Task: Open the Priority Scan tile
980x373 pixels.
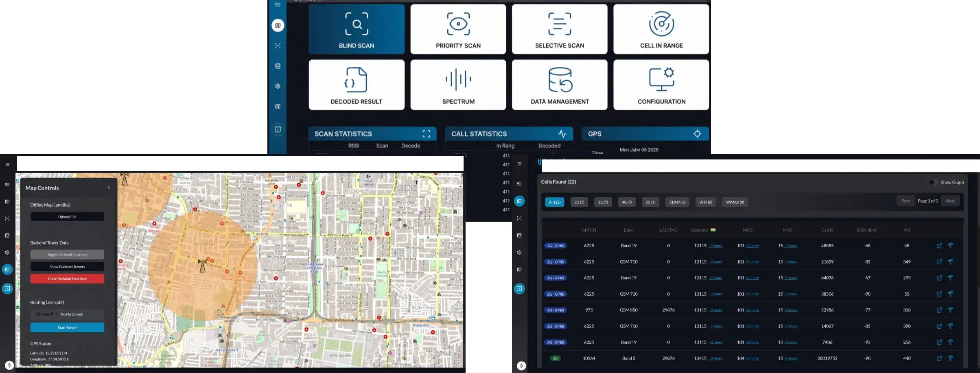Action: (458, 29)
